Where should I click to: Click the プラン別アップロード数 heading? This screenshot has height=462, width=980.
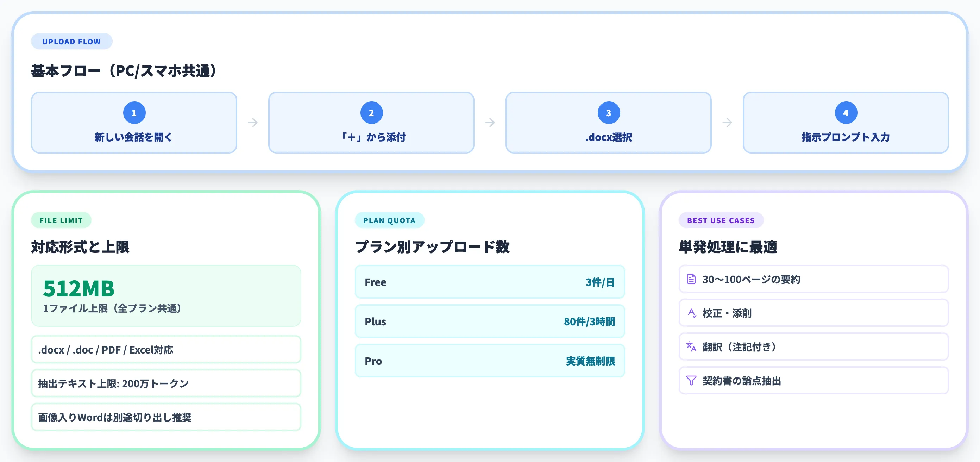click(432, 247)
